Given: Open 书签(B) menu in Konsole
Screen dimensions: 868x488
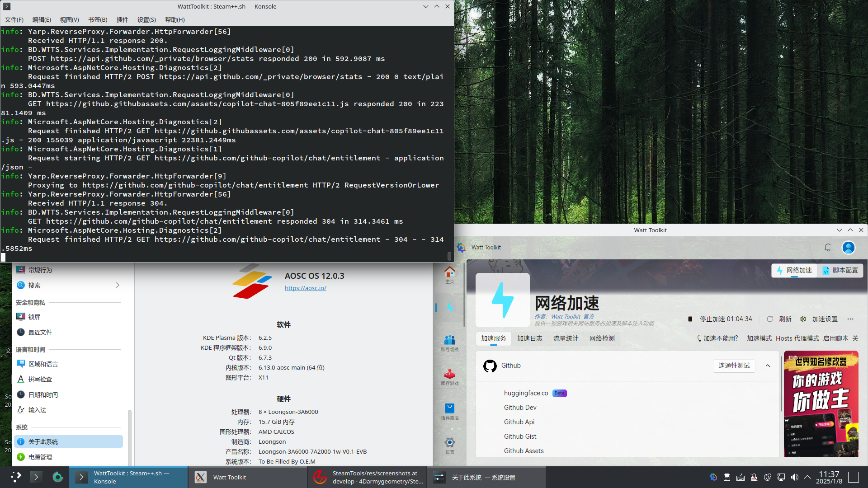Looking at the screenshot, I should click(98, 19).
